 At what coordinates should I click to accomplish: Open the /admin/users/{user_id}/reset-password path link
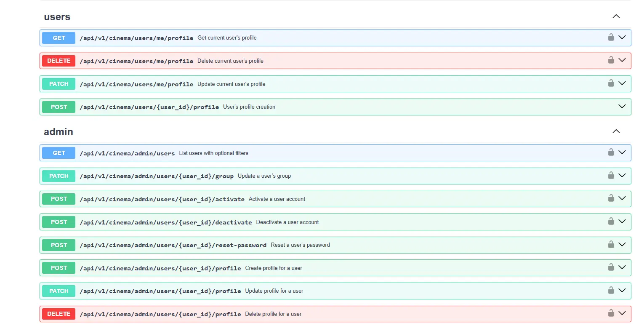(173, 245)
